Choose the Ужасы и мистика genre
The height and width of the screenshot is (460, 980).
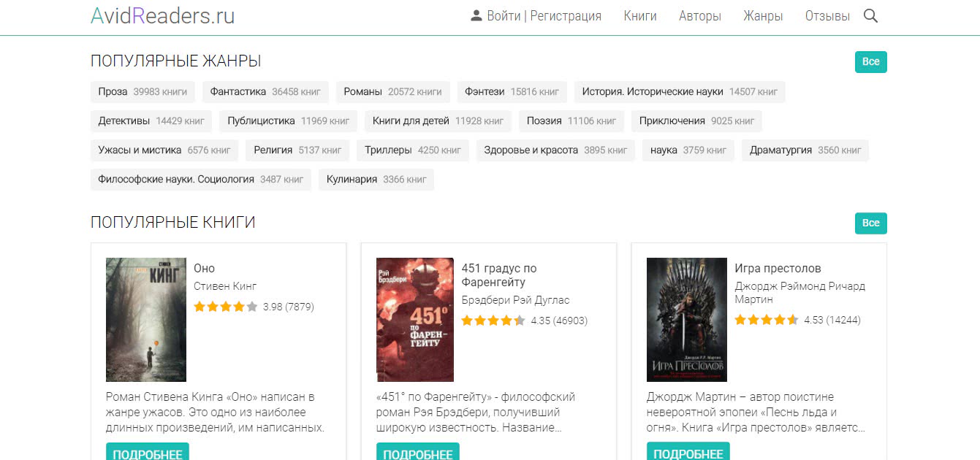coord(164,150)
